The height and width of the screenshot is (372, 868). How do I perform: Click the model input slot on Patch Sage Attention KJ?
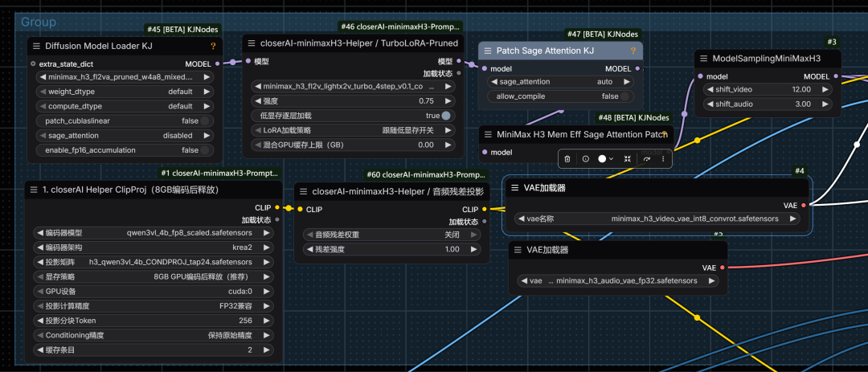(x=485, y=69)
